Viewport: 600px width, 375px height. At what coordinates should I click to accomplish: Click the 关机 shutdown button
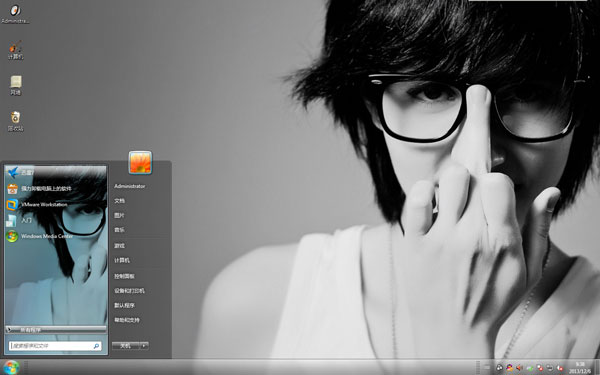coord(126,346)
